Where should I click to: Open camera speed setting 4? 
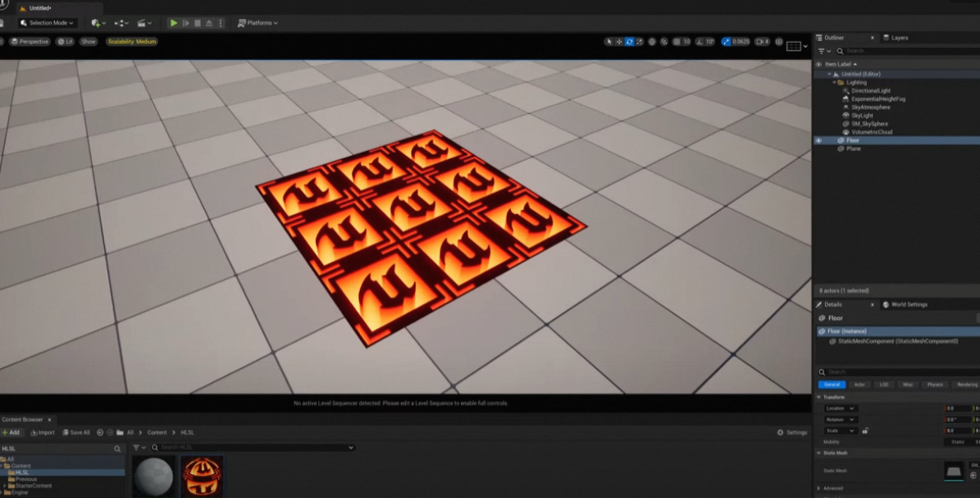[x=763, y=42]
